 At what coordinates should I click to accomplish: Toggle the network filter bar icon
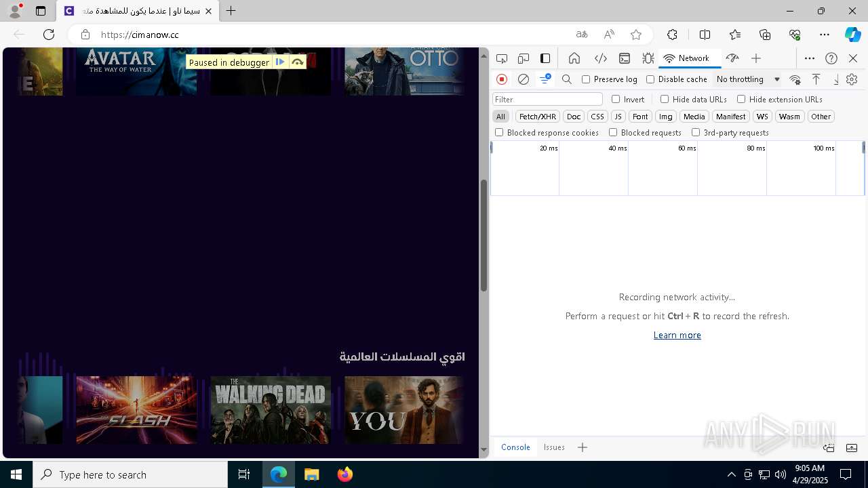[x=545, y=79]
